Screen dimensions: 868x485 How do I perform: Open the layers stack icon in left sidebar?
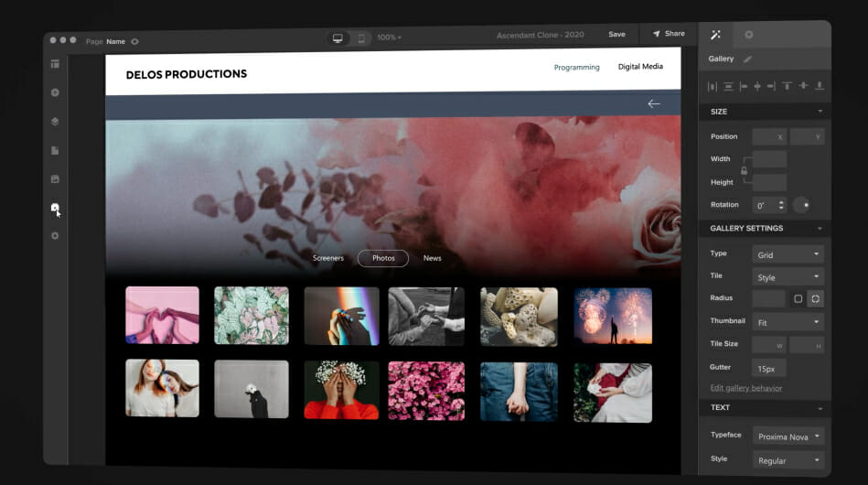tap(55, 122)
